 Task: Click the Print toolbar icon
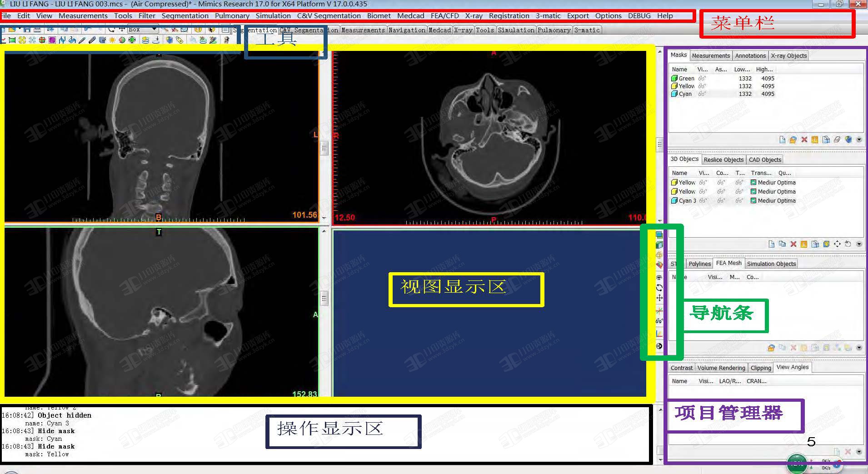tap(37, 30)
